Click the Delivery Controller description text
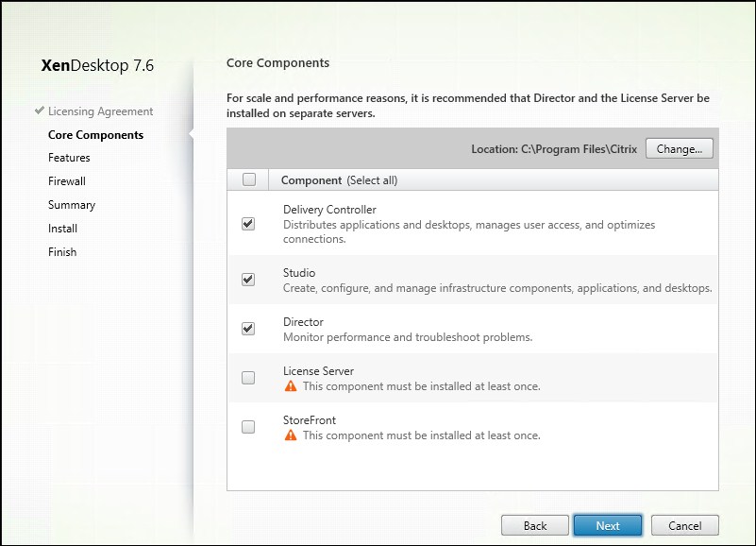Screen dimensions: 756x546 click(469, 231)
